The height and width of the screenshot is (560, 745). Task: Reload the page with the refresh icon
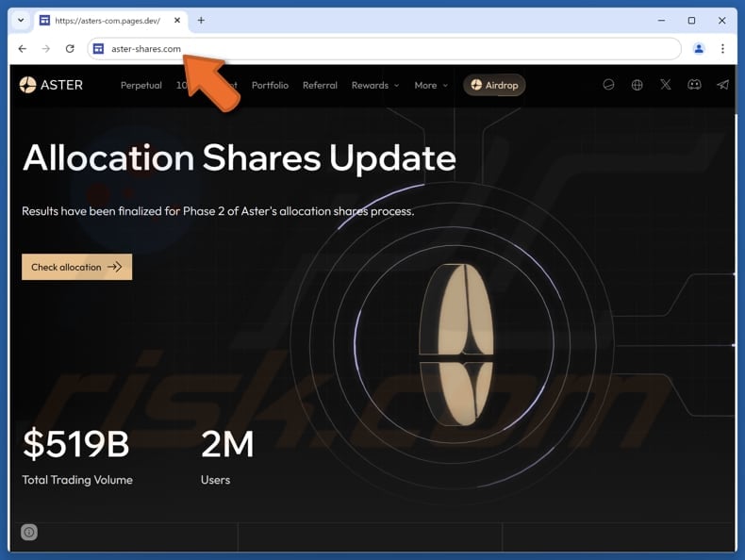tap(70, 49)
